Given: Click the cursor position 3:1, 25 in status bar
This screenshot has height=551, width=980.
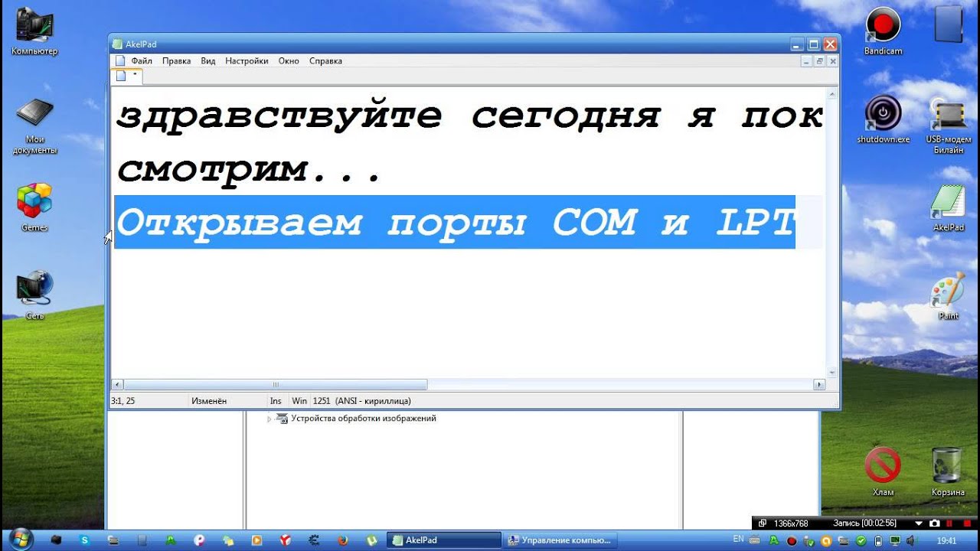Looking at the screenshot, I should [x=123, y=401].
